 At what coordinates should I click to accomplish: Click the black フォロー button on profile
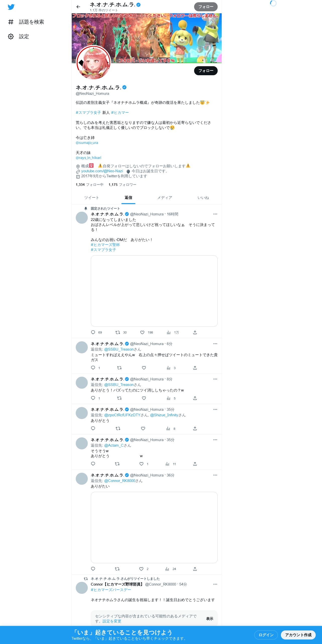[x=206, y=71]
